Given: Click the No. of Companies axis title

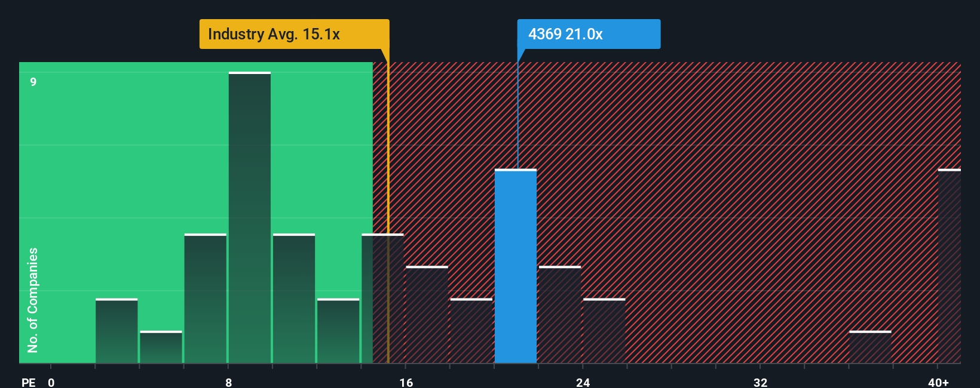Looking at the screenshot, I should click(x=33, y=300).
